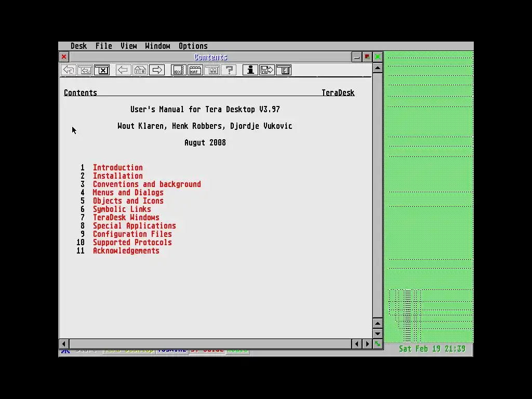Open the History toolbar icon

86,70
